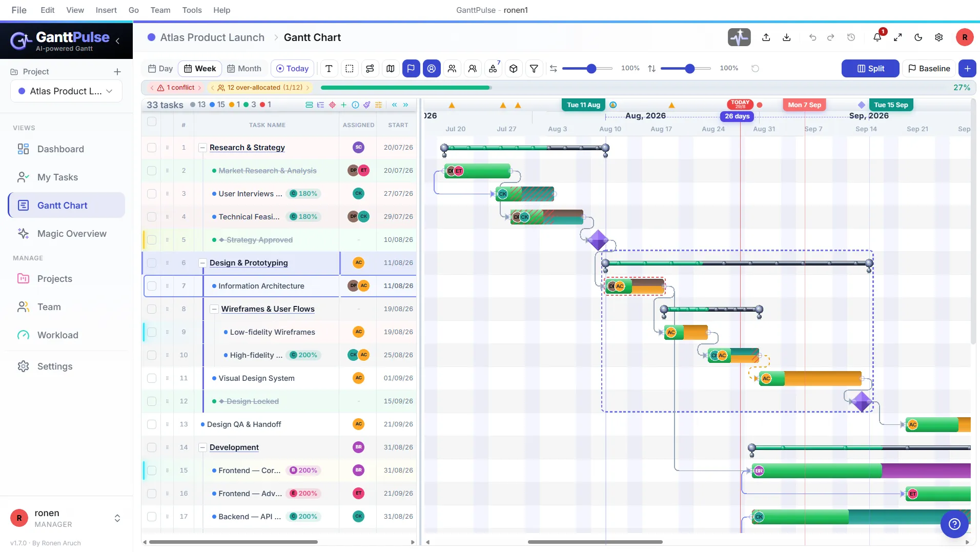Open the help question mark button
Viewport: 980px width, 552px height.
[x=954, y=524]
